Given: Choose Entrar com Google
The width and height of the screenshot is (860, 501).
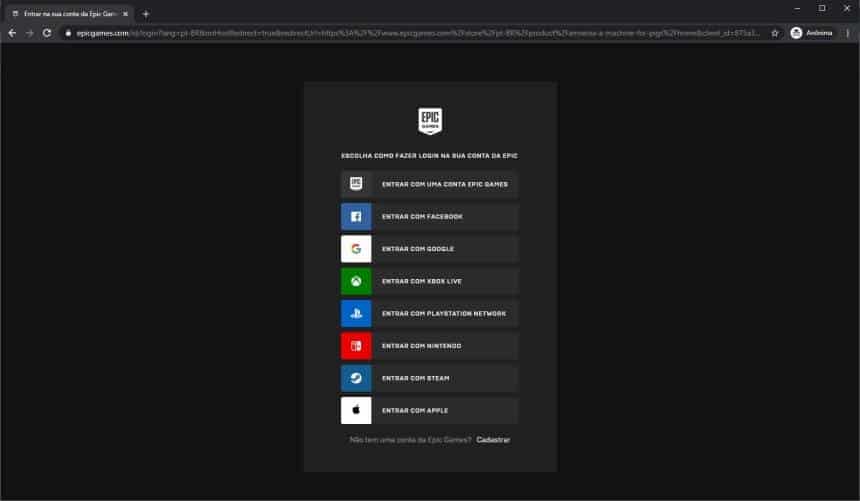Looking at the screenshot, I should (x=429, y=249).
